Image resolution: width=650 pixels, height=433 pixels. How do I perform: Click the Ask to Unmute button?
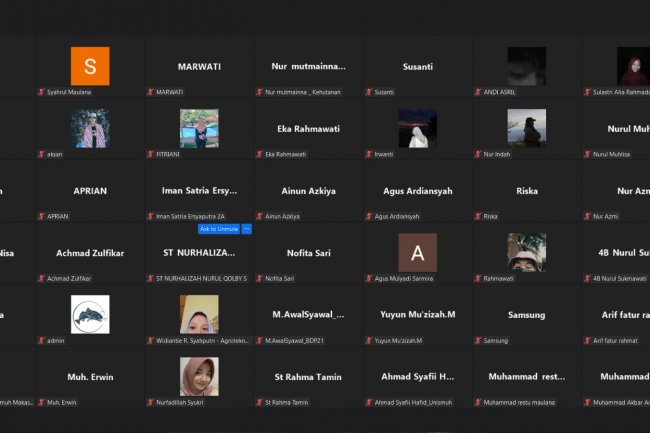tap(219, 229)
